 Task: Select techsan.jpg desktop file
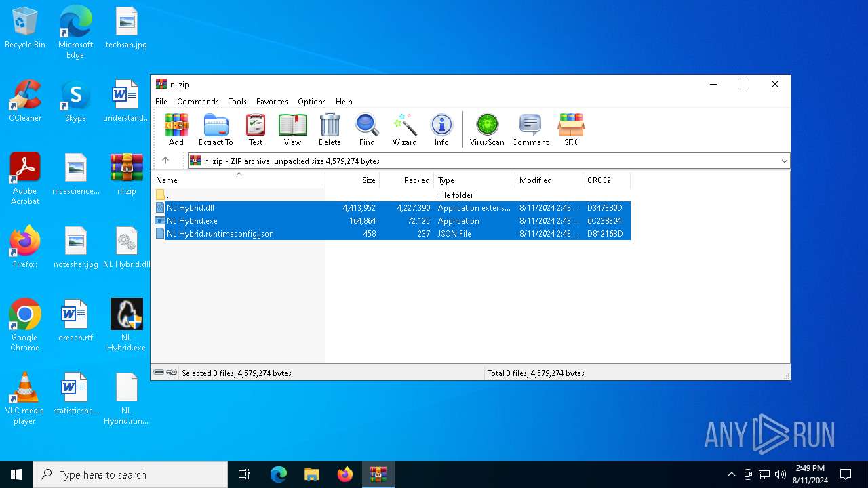(126, 28)
